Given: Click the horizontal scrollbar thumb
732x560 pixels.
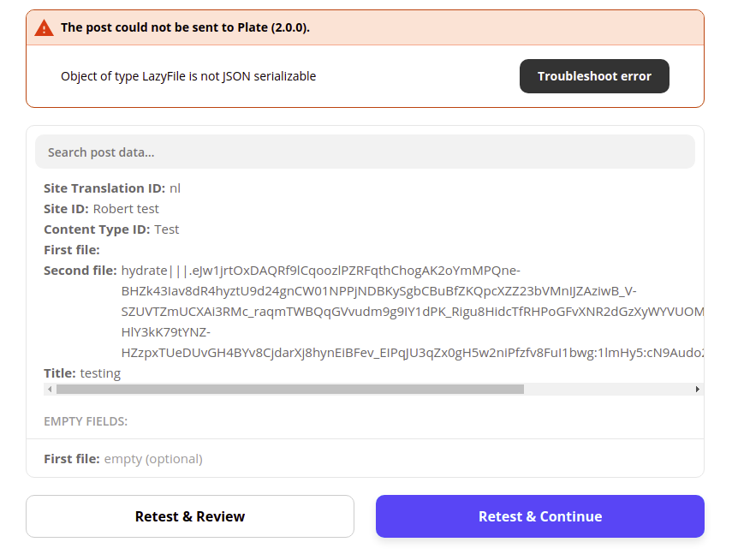Looking at the screenshot, I should point(290,389).
